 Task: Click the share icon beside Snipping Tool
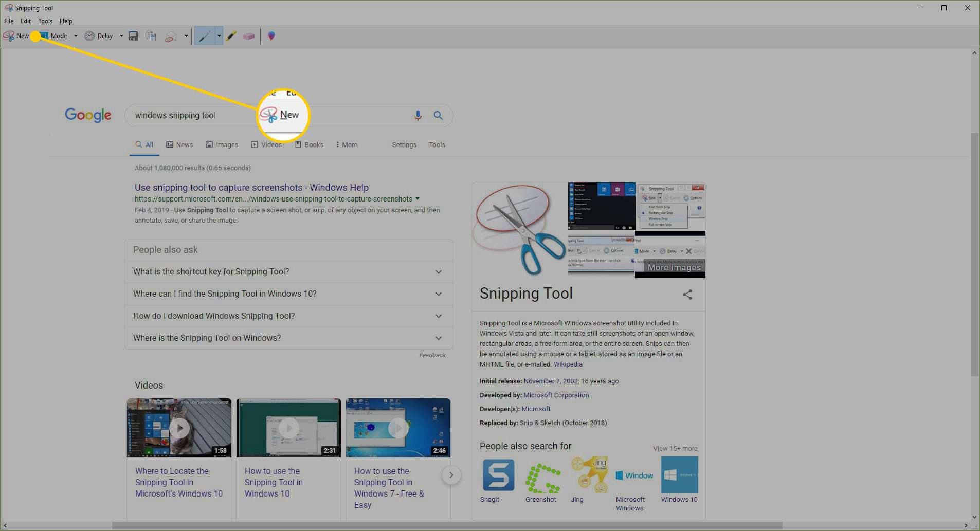[x=687, y=295]
